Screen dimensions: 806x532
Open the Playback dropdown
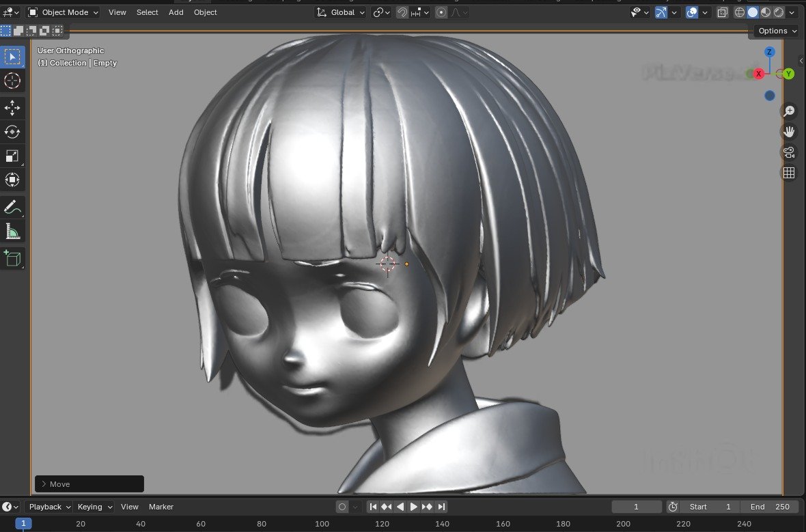pyautogui.click(x=49, y=507)
